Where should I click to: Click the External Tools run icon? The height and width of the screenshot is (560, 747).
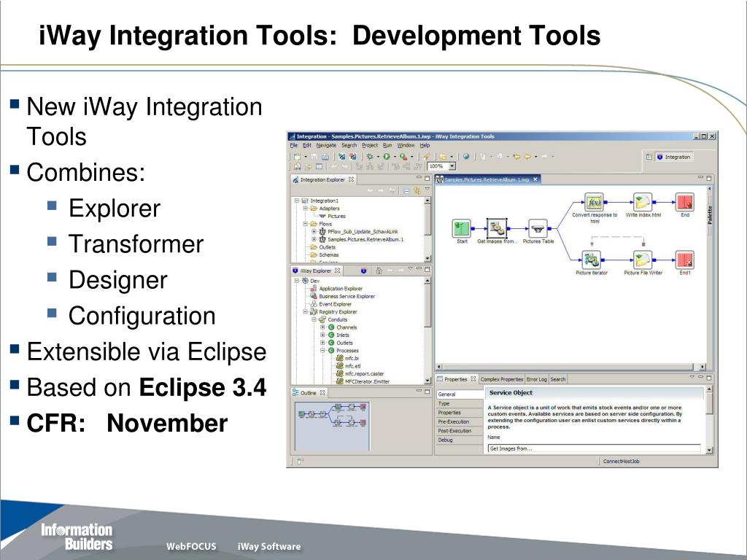click(x=403, y=156)
